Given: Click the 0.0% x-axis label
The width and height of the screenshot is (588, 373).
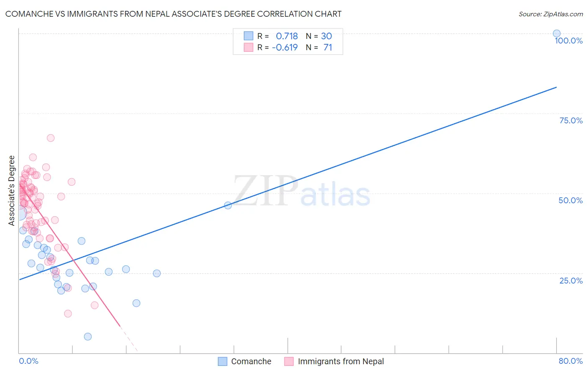Looking at the screenshot, I should [28, 361].
